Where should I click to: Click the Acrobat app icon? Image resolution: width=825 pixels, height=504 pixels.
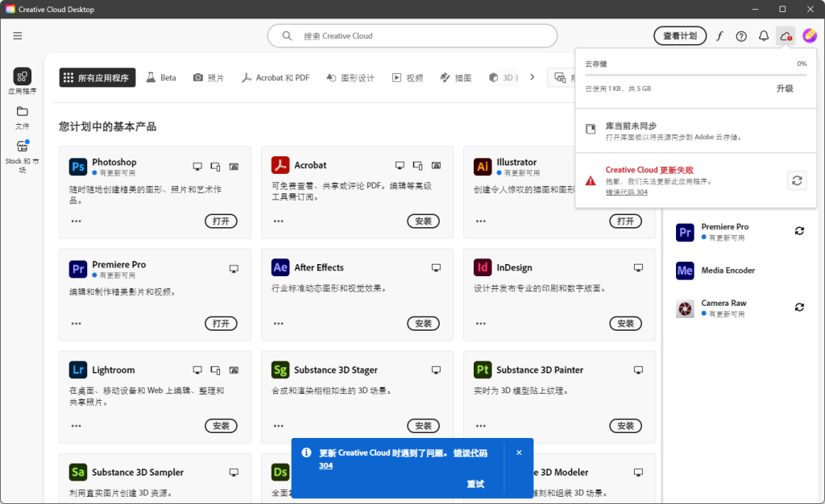(280, 165)
